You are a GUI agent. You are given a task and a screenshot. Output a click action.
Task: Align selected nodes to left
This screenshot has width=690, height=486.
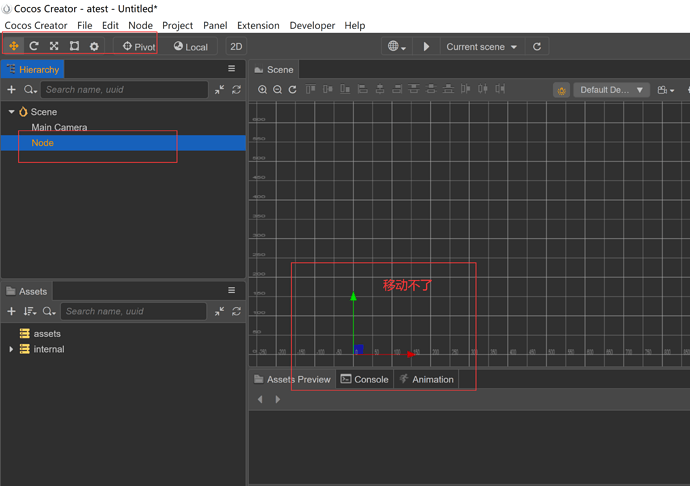363,89
